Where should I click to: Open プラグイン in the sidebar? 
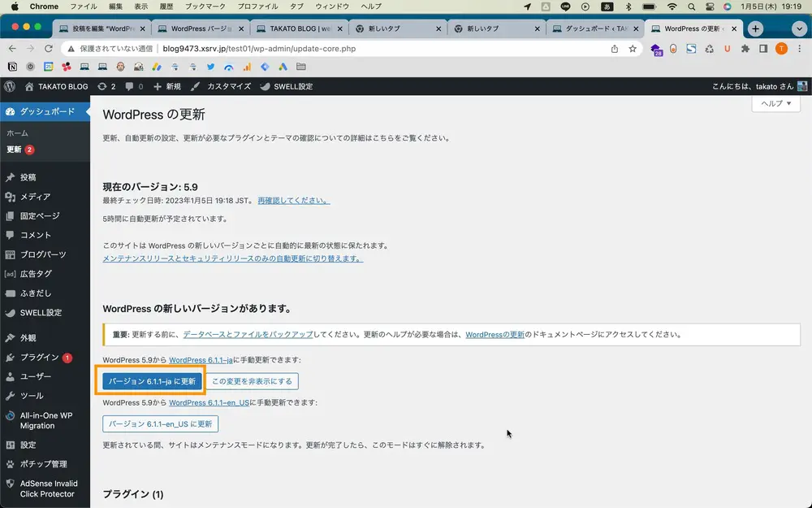tap(45, 357)
